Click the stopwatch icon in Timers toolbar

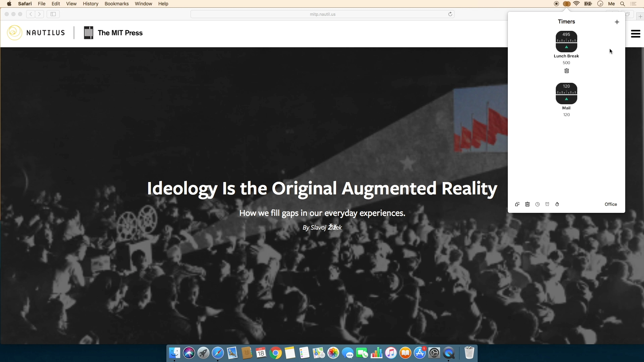coord(557,204)
